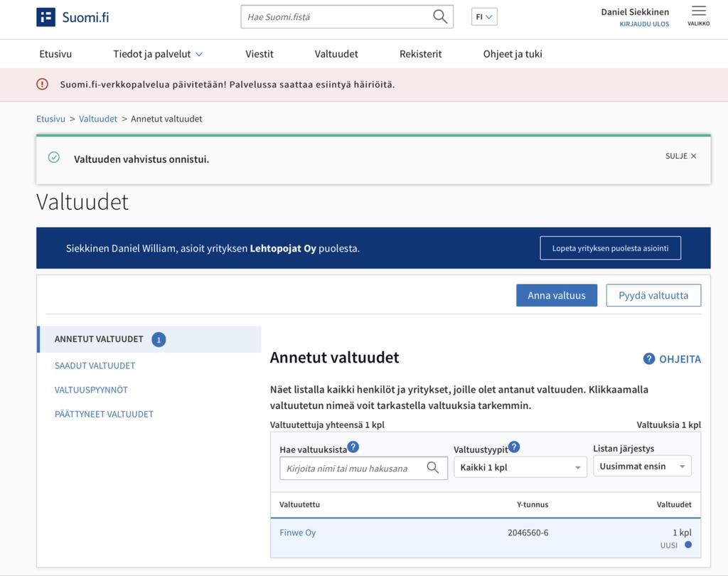728x576 pixels.
Task: Click the Y-tunnus 2046560-6 cell
Action: [528, 533]
